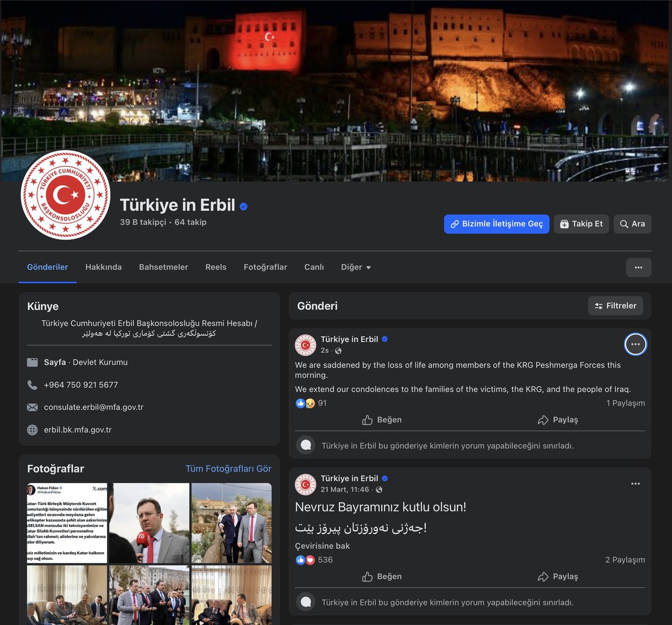672x625 pixels.
Task: Click the verified badge next to Türkiye in Erbil
Action: [x=243, y=206]
